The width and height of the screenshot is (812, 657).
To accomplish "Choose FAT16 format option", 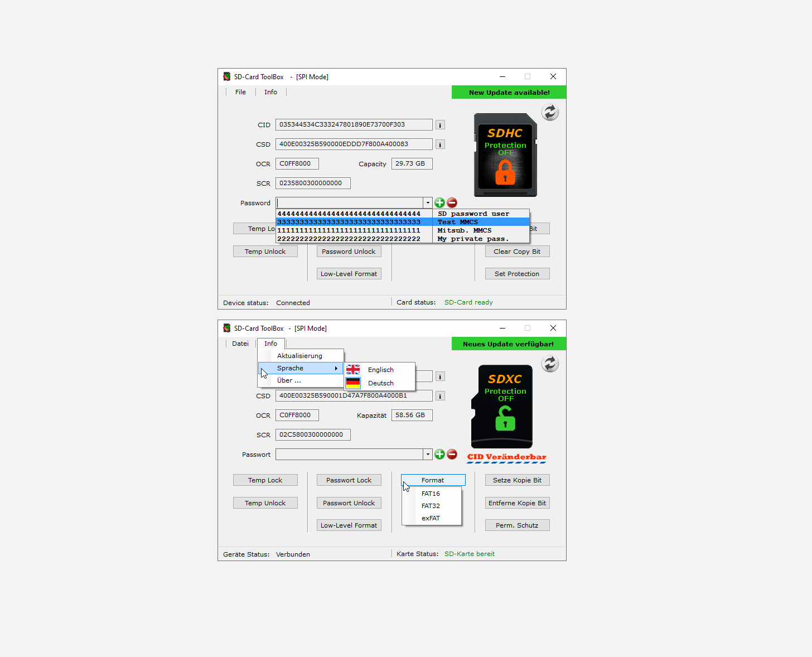I will pos(431,494).
